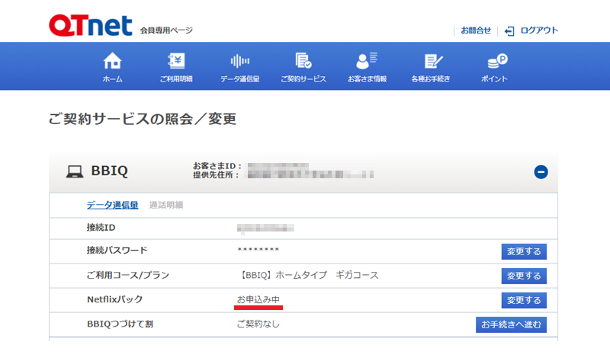Select the データ通信量 navigation label
Viewport: 610px width, 364px height.
239,79
